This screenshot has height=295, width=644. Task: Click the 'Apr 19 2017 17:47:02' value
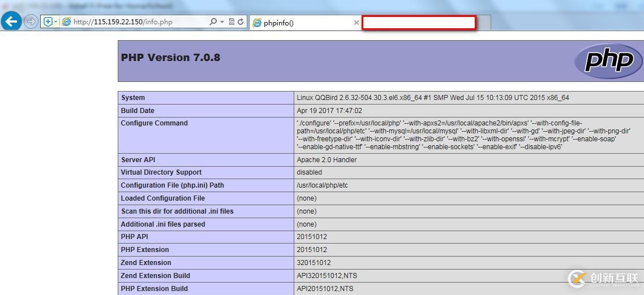[329, 110]
